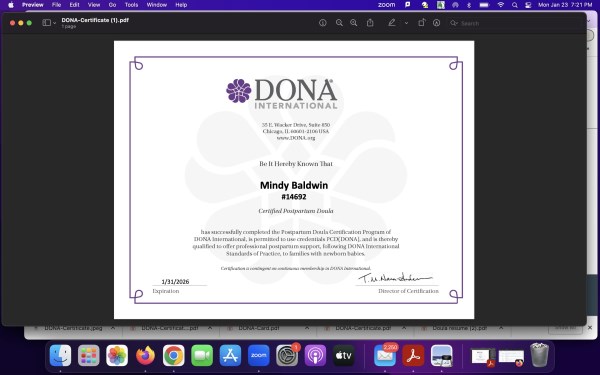Click the document title DONA-Certificate (1).pdf
Image resolution: width=600 pixels, height=375 pixels.
pos(95,20)
